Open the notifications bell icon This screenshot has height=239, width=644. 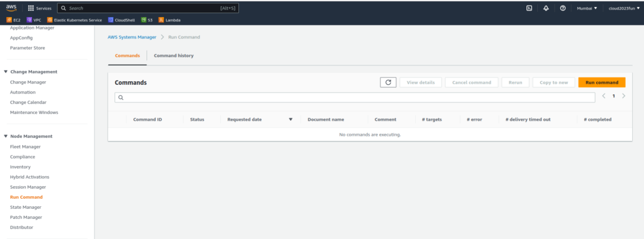[547, 8]
